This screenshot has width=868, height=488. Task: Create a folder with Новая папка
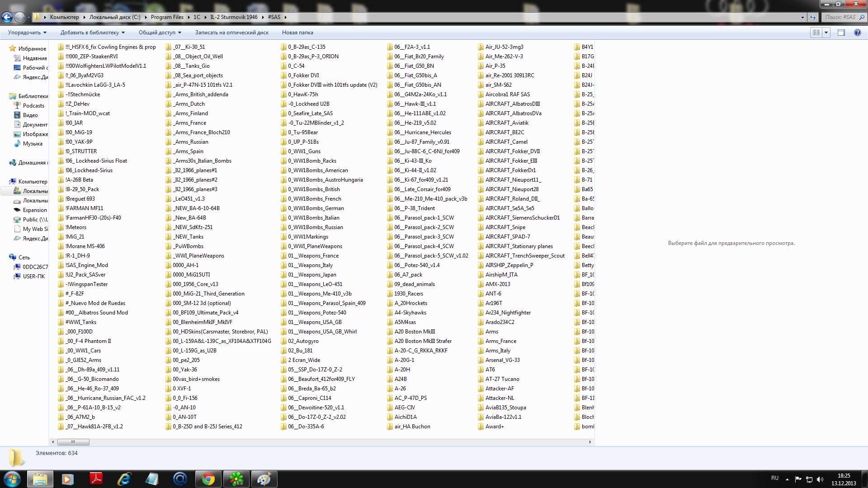click(297, 33)
